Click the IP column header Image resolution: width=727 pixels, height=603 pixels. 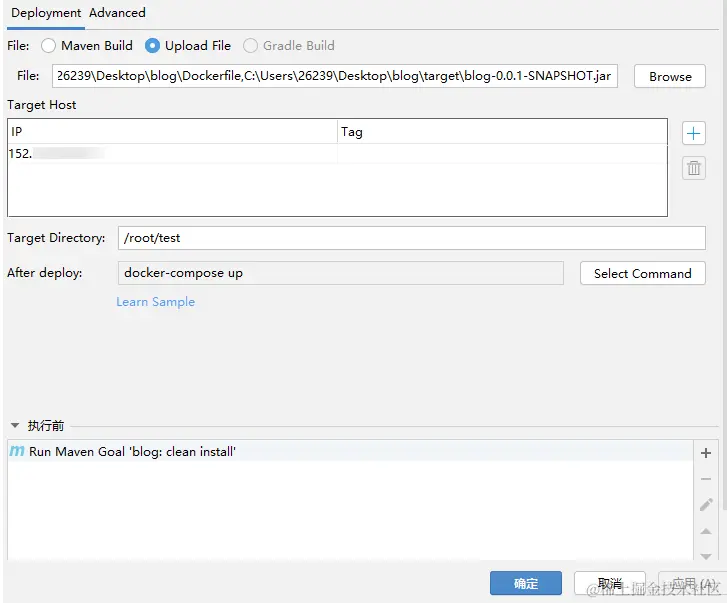click(x=172, y=132)
